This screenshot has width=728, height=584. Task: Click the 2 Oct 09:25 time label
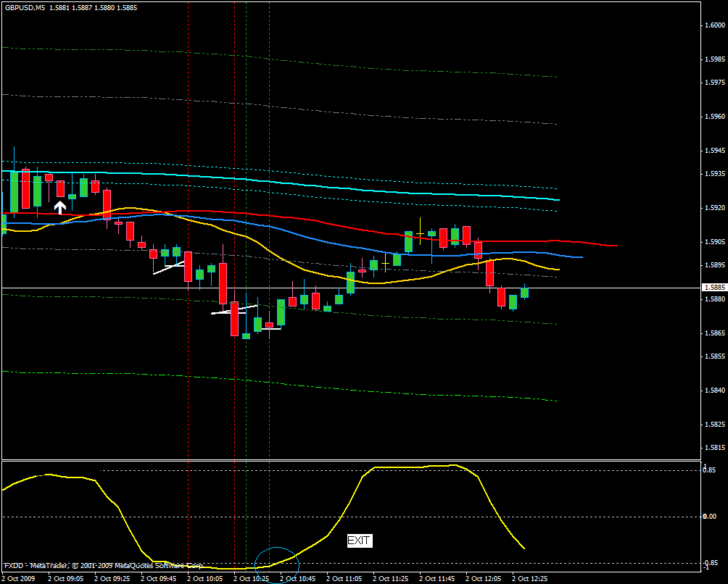pyautogui.click(x=112, y=579)
